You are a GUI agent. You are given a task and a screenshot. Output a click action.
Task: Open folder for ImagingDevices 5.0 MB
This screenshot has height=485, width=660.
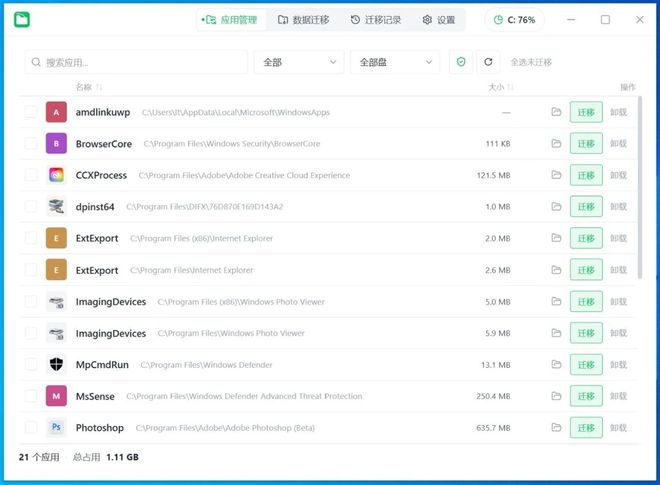click(556, 301)
